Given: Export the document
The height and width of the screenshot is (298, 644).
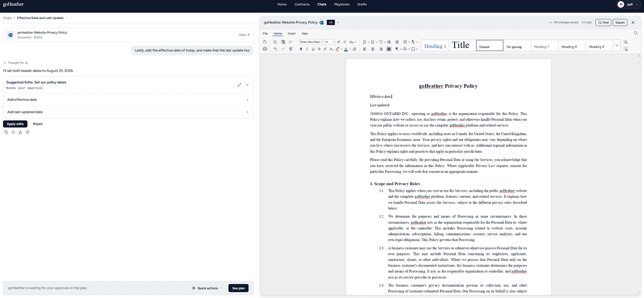Looking at the screenshot, I should pyautogui.click(x=620, y=23).
